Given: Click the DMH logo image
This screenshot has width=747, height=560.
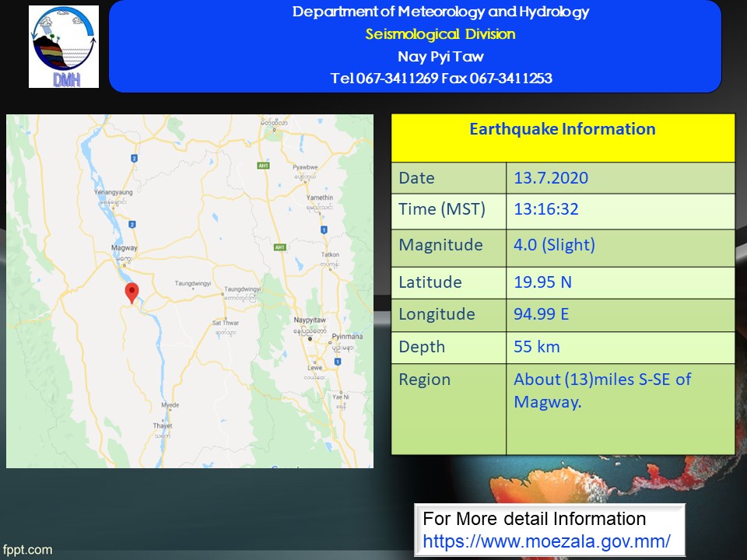Looking at the screenshot, I should pyautogui.click(x=64, y=47).
